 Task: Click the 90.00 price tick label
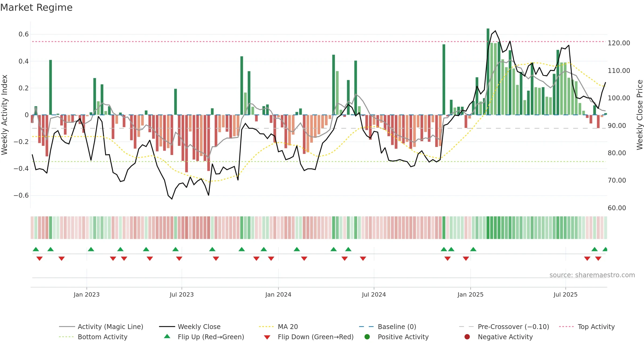[x=617, y=125]
